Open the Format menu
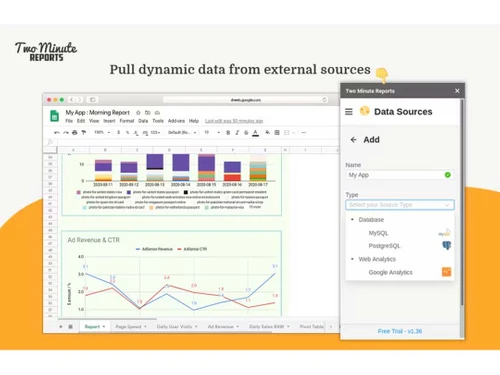Image resolution: width=500 pixels, height=375 pixels. tap(127, 121)
